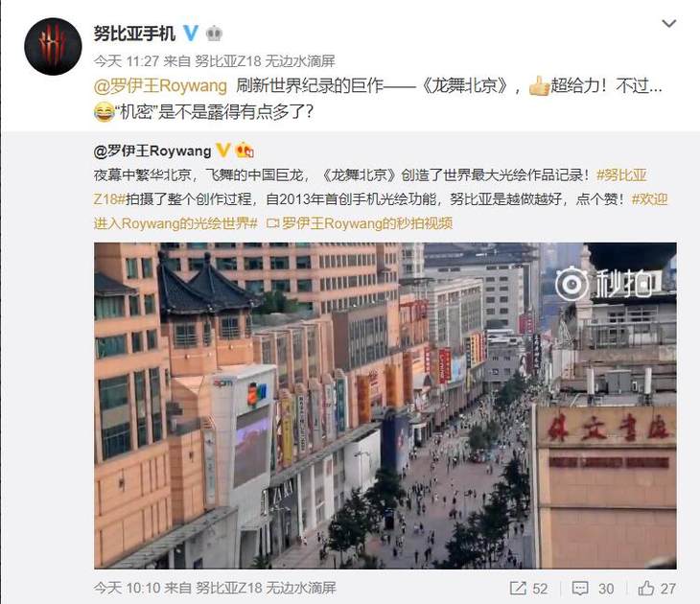This screenshot has height=604, width=700.
Task: Click the robot badge icon next to 努比亚手机
Action: tap(214, 34)
